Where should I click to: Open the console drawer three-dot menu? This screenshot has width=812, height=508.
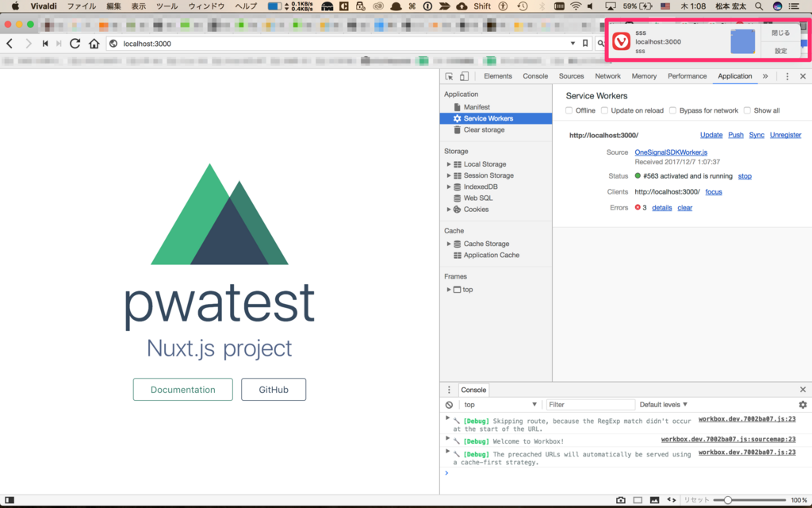[449, 390]
